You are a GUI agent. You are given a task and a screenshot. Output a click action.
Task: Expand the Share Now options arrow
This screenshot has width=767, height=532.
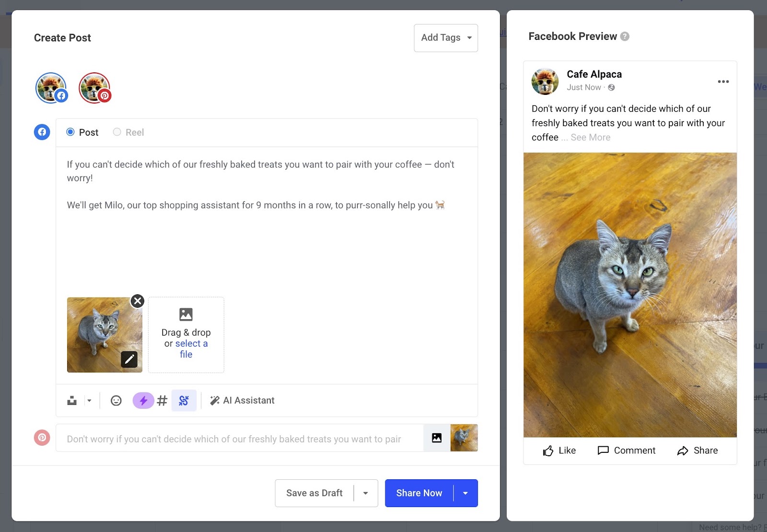click(465, 493)
